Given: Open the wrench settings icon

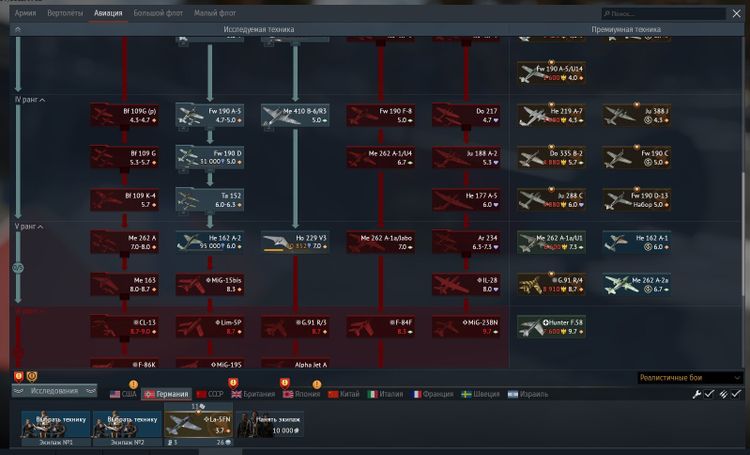Looking at the screenshot, I should (697, 394).
